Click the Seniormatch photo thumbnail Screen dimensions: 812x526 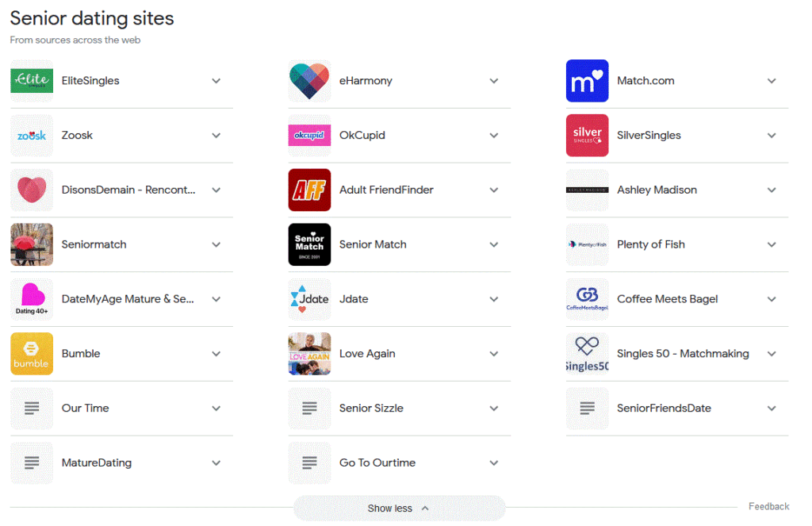(x=32, y=245)
